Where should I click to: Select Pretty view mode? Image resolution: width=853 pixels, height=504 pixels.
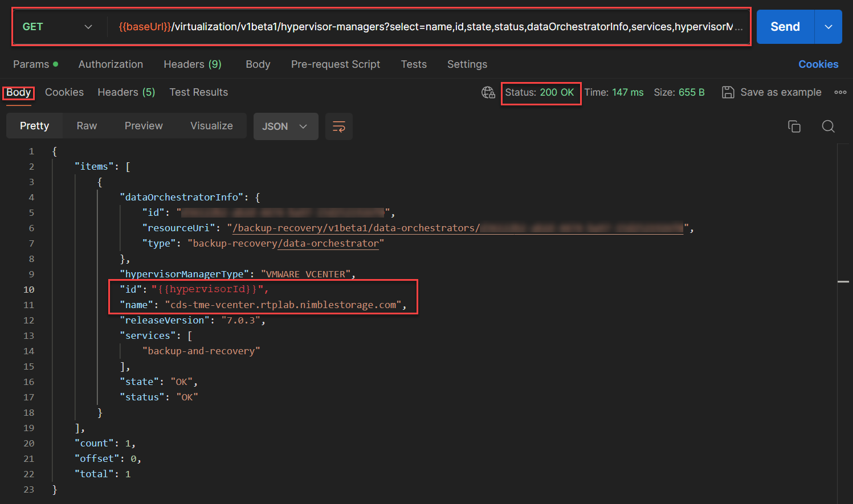pyautogui.click(x=34, y=126)
